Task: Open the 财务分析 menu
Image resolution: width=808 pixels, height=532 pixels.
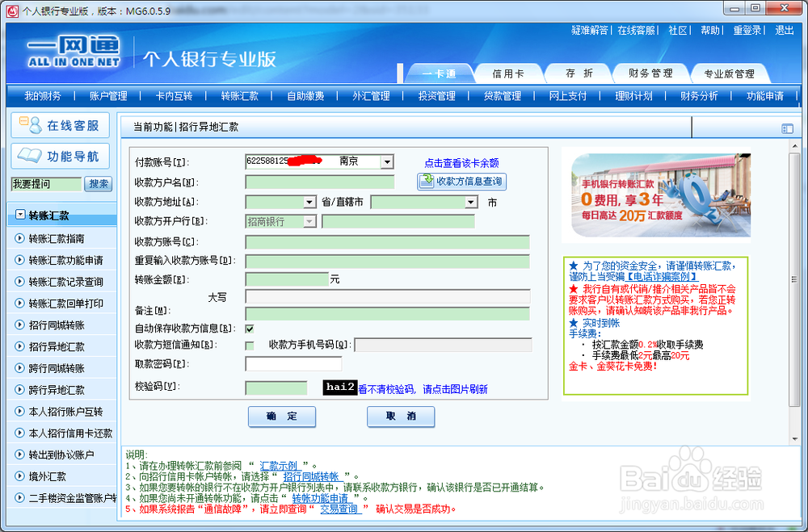Action: [699, 96]
